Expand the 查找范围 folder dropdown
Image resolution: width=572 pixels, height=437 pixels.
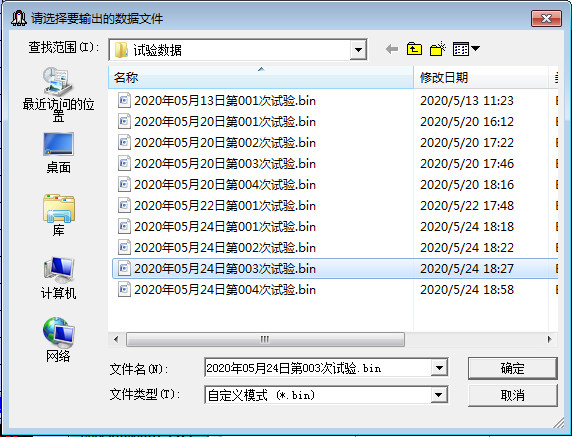pos(358,50)
